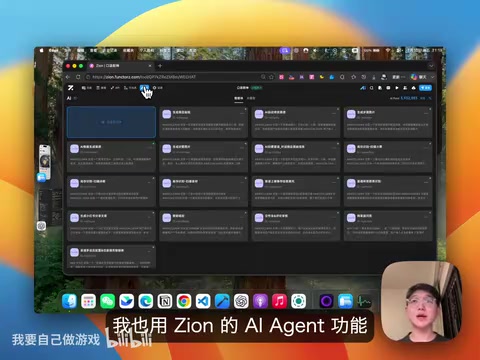The width and height of the screenshot is (480, 360).
Task: Open the search magnifier in Zion toolbar
Action: (x=371, y=88)
